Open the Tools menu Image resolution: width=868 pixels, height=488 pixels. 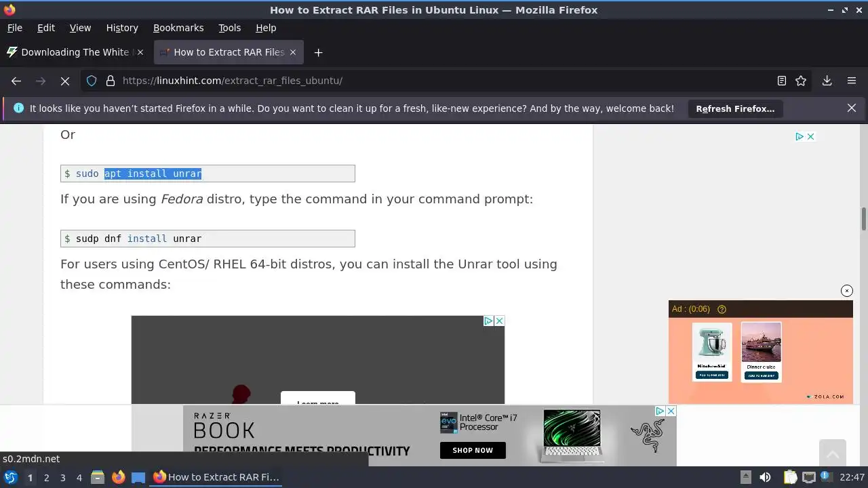[x=229, y=28]
